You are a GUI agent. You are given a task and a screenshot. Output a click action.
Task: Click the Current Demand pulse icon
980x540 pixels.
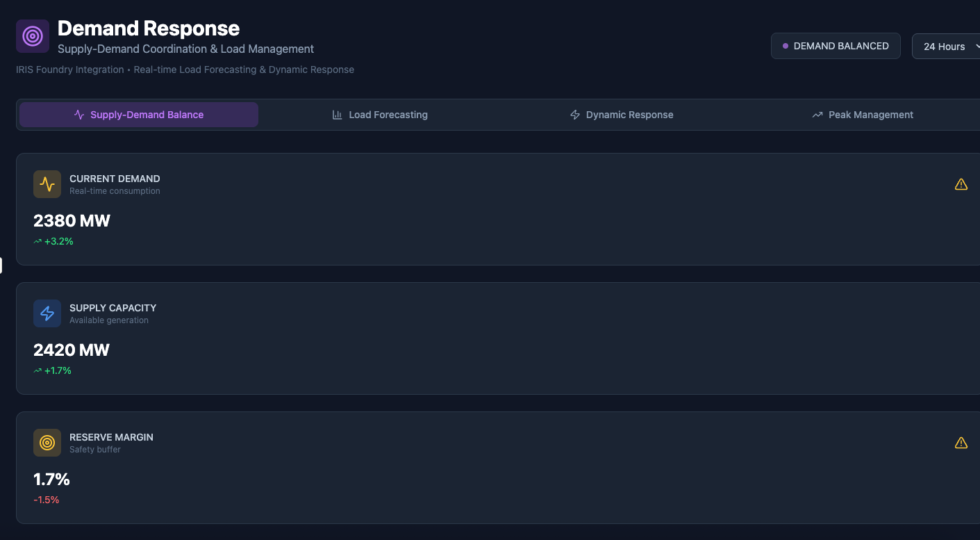click(47, 184)
